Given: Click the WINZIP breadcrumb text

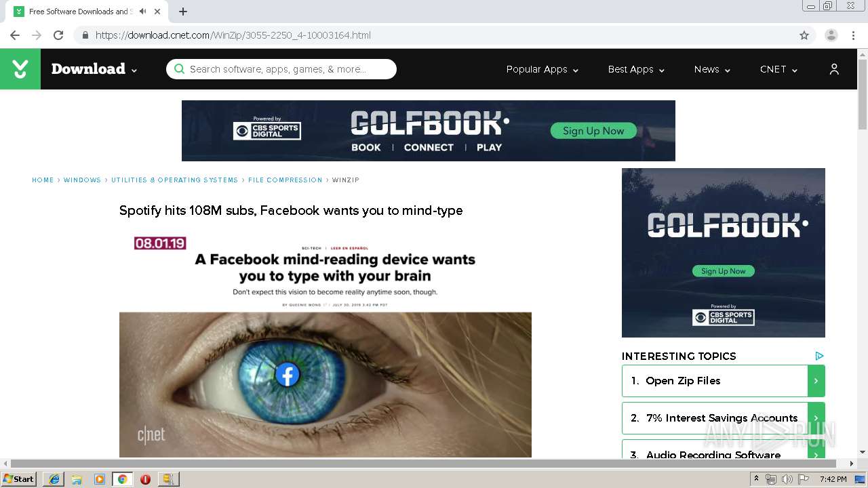Looking at the screenshot, I should coord(346,180).
